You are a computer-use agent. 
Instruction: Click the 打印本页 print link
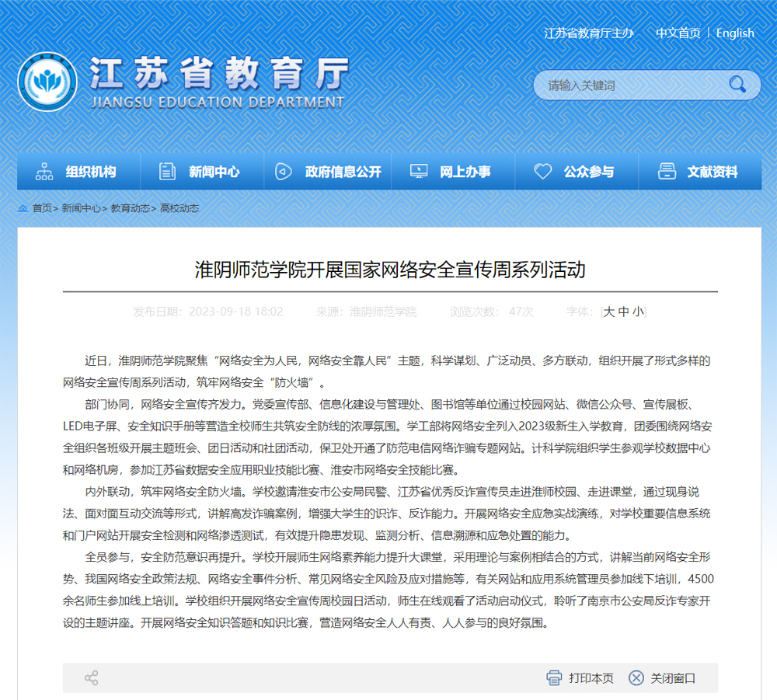pos(591,678)
